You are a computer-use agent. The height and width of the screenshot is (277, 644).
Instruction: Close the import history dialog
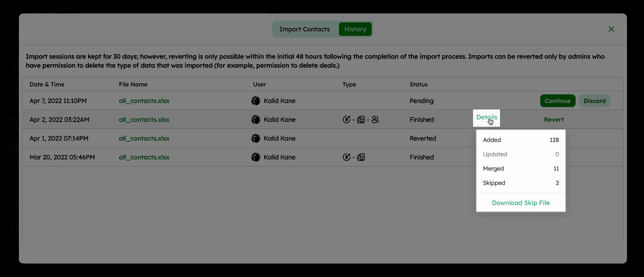point(611,29)
